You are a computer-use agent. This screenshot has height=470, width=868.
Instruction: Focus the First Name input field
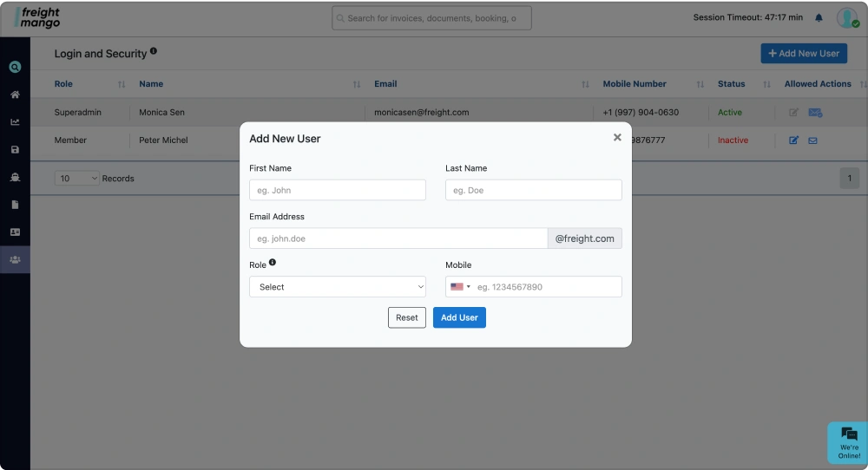click(337, 190)
